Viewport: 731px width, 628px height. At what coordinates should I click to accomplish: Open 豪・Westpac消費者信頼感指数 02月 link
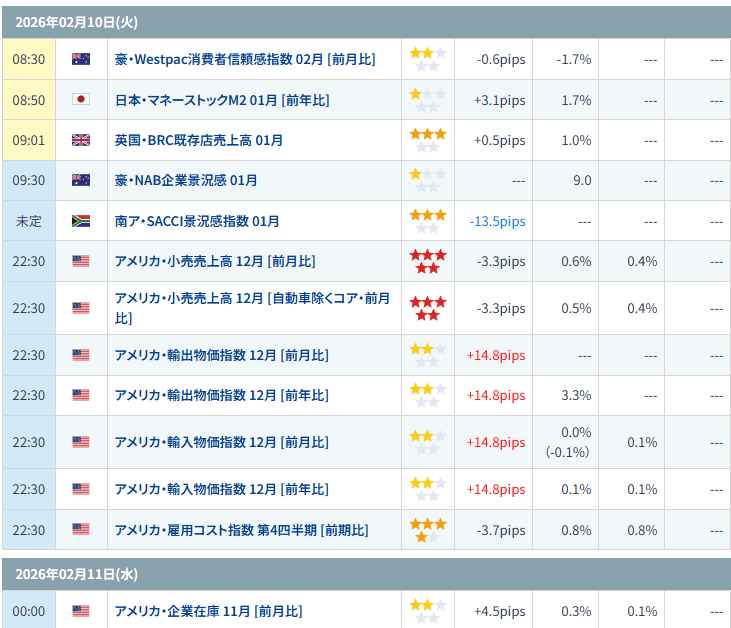[245, 59]
